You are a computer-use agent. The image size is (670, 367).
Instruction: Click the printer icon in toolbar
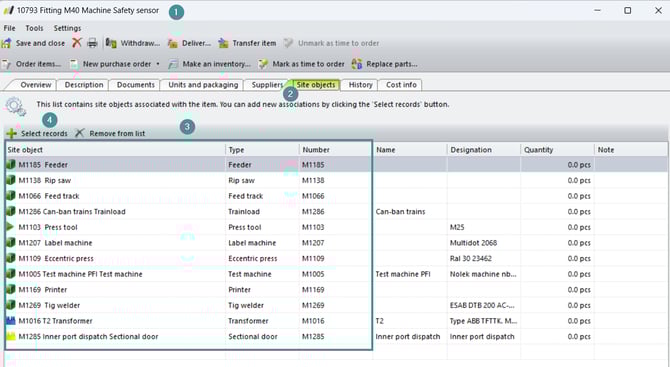tap(92, 43)
